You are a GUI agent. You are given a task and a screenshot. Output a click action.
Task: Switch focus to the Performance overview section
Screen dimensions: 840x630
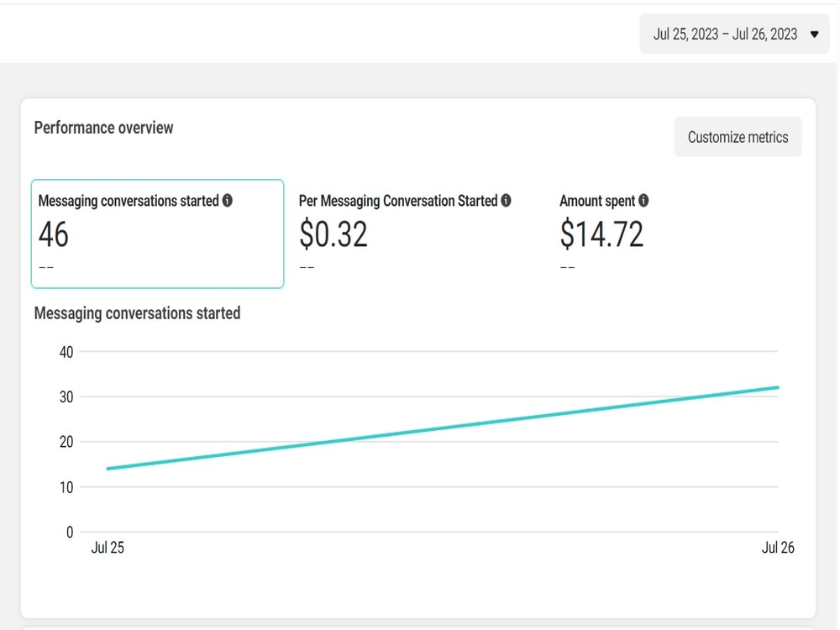[x=102, y=128]
